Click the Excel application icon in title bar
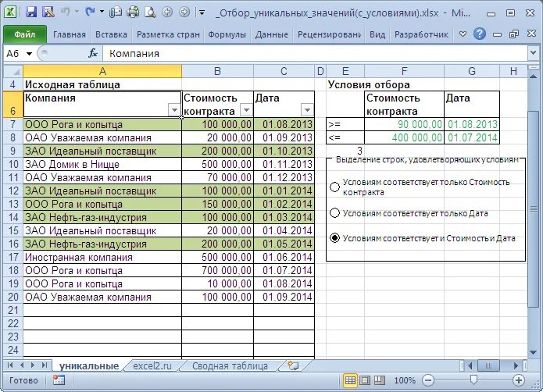Screen dimensions: 543x392 tap(9, 12)
